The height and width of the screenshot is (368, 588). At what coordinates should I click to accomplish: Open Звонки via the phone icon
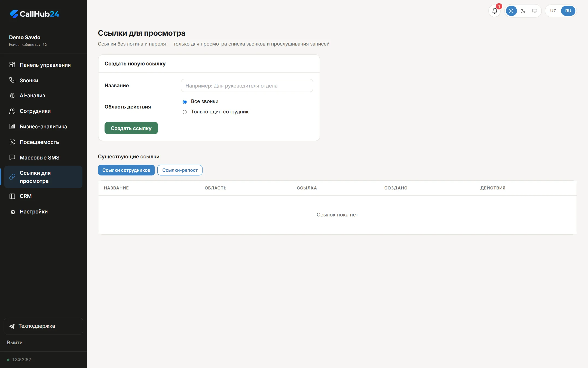pyautogui.click(x=12, y=80)
